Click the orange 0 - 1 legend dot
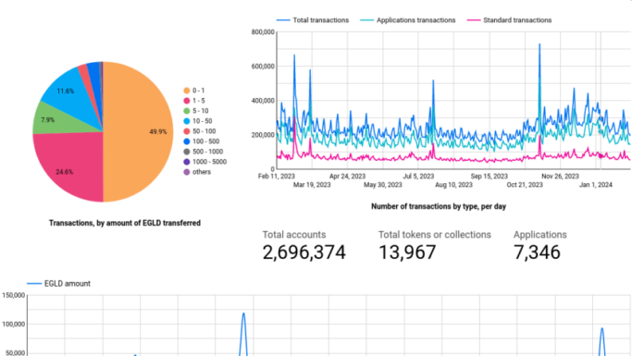644x356 pixels. click(187, 91)
